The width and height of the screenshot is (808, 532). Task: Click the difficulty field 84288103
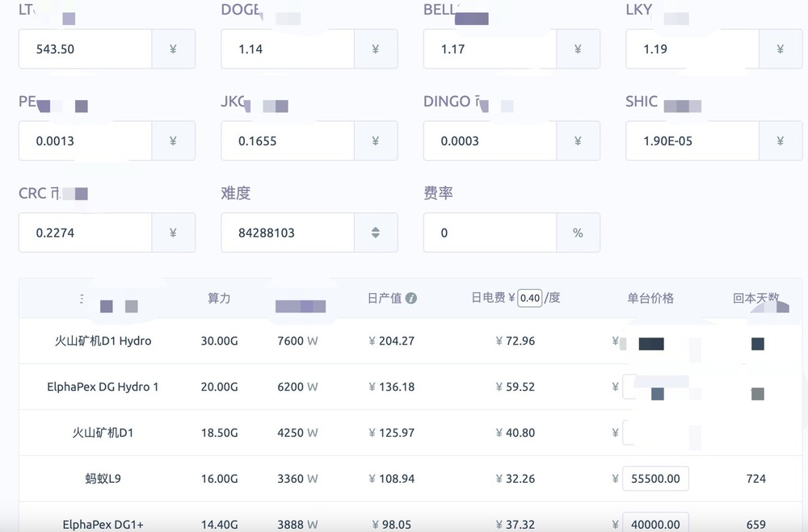point(288,232)
